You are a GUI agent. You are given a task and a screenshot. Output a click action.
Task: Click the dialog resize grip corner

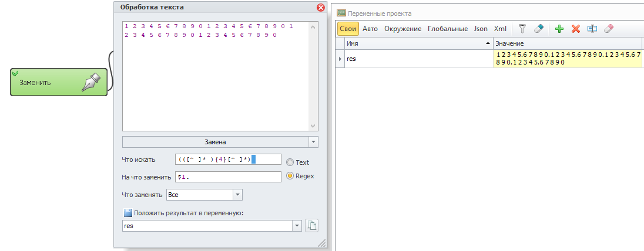point(321,243)
